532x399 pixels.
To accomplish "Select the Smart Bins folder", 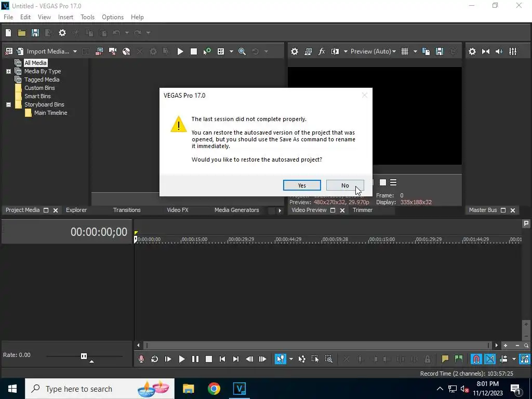I will (x=37, y=96).
